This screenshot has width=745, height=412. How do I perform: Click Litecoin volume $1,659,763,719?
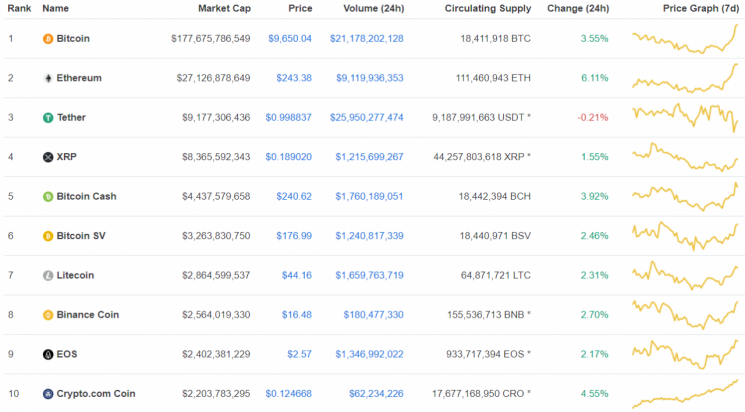[369, 275]
